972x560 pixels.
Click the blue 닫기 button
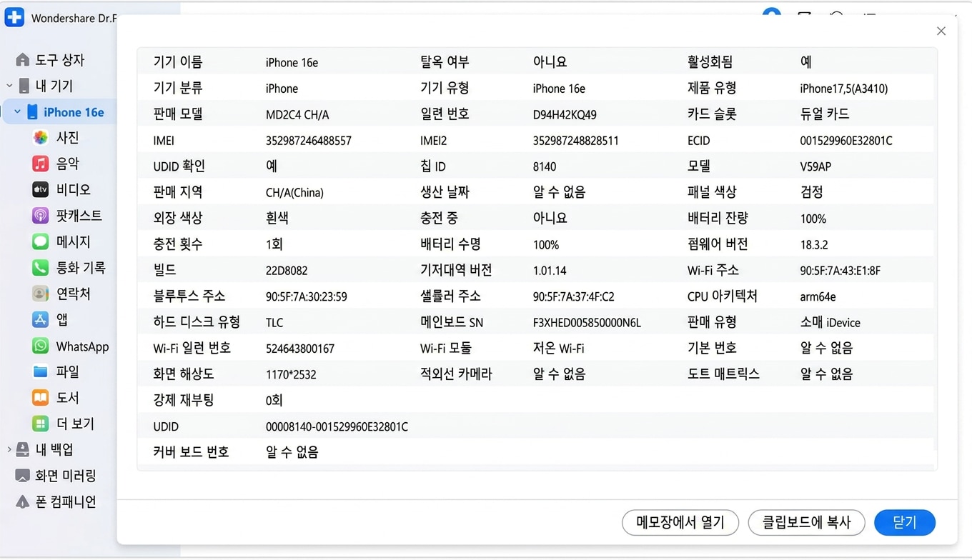(x=905, y=522)
